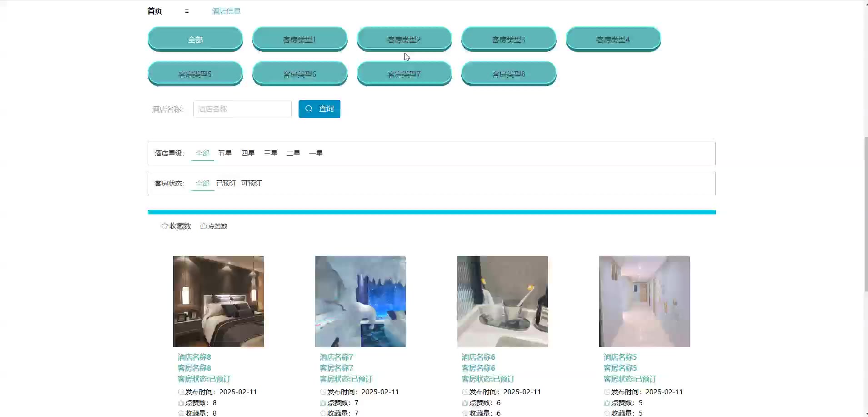Click the star icon beside 收藏量：7

point(323,413)
